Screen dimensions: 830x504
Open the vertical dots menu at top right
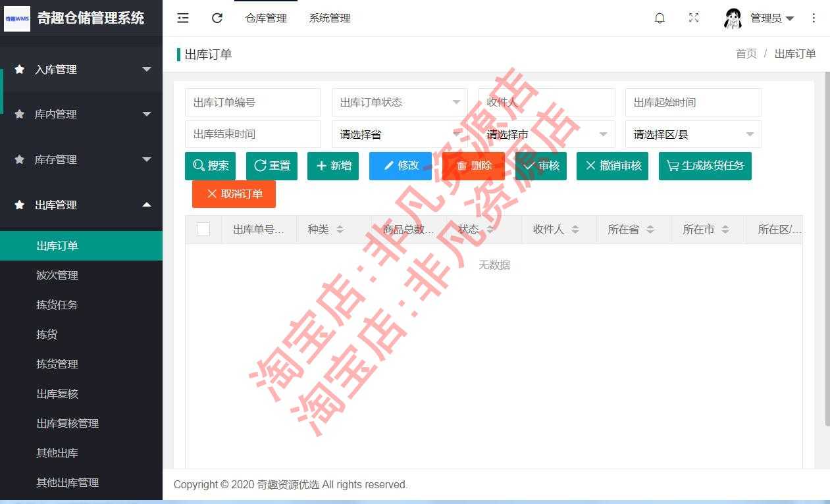[814, 18]
